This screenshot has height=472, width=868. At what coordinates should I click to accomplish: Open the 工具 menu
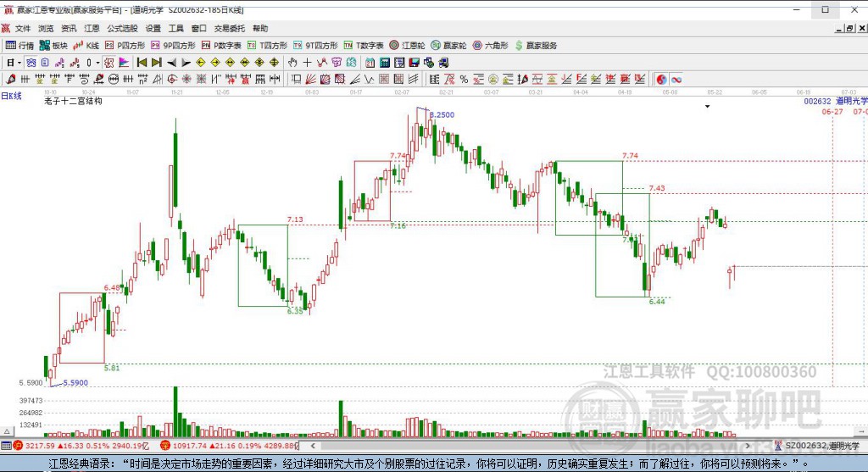[176, 28]
